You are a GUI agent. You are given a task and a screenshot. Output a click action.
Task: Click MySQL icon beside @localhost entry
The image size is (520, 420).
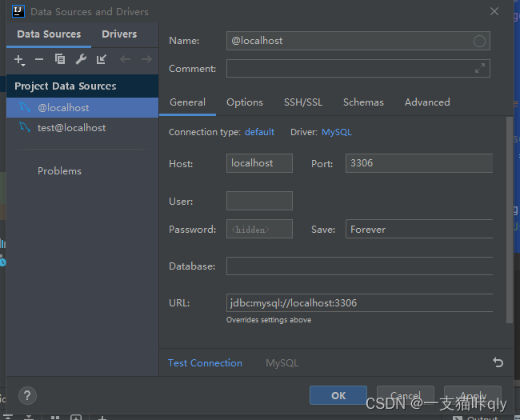[x=25, y=107]
